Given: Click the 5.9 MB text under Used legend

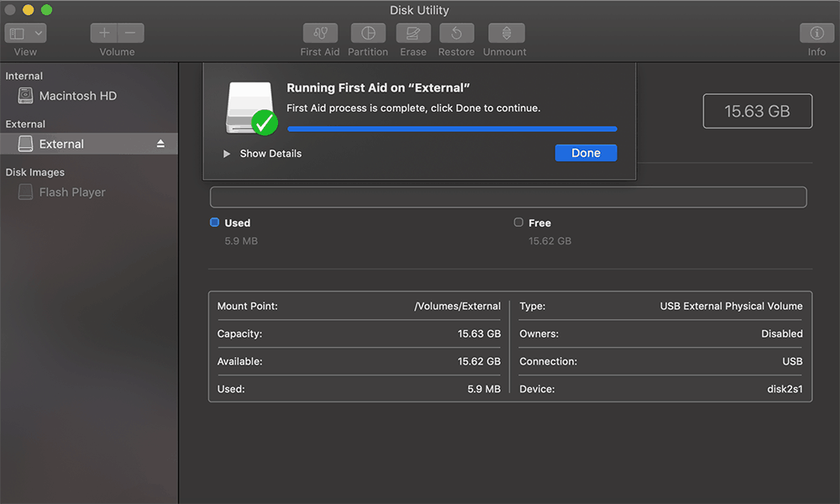Looking at the screenshot, I should [241, 241].
